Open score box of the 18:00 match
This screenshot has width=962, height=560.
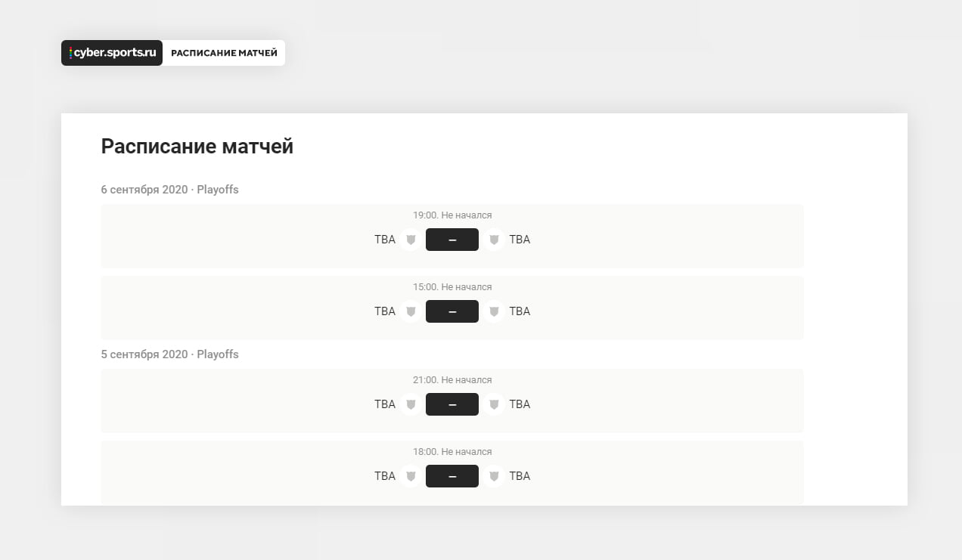tap(452, 476)
